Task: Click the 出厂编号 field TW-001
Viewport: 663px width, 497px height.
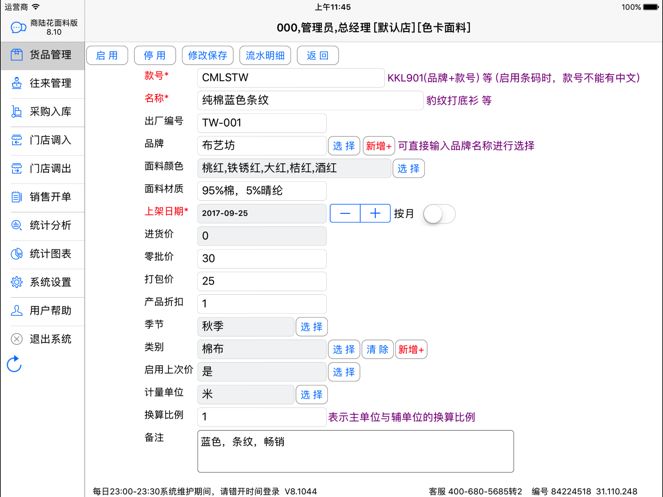Action: (x=262, y=123)
